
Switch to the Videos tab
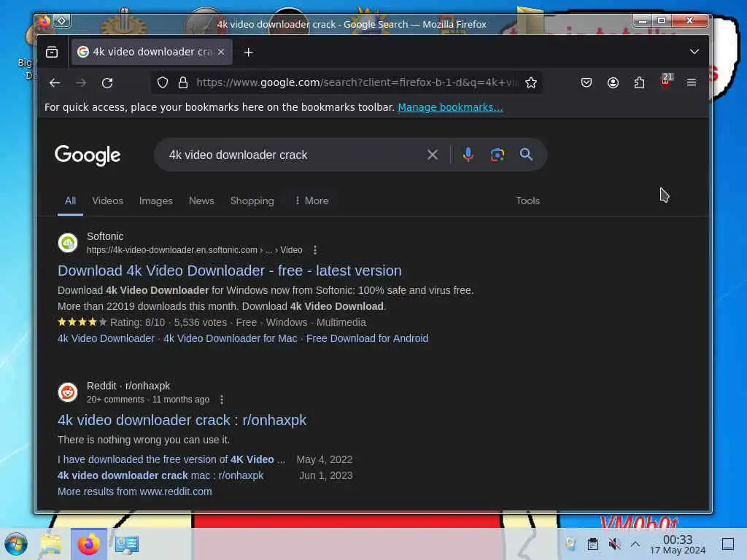pyautogui.click(x=108, y=201)
